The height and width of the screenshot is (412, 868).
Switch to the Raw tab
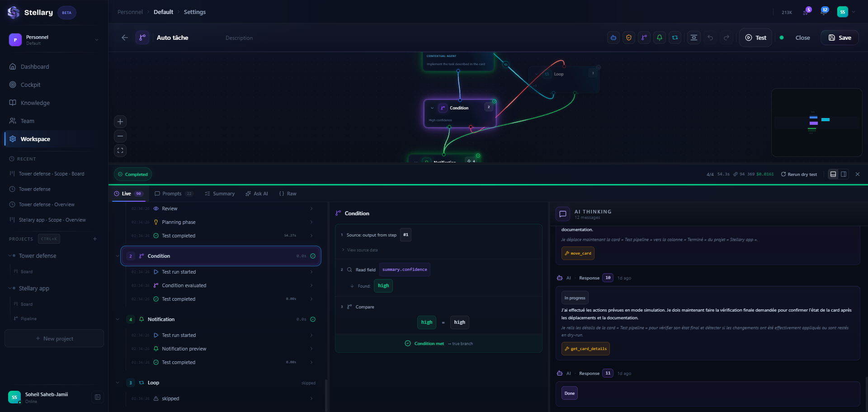(x=288, y=194)
